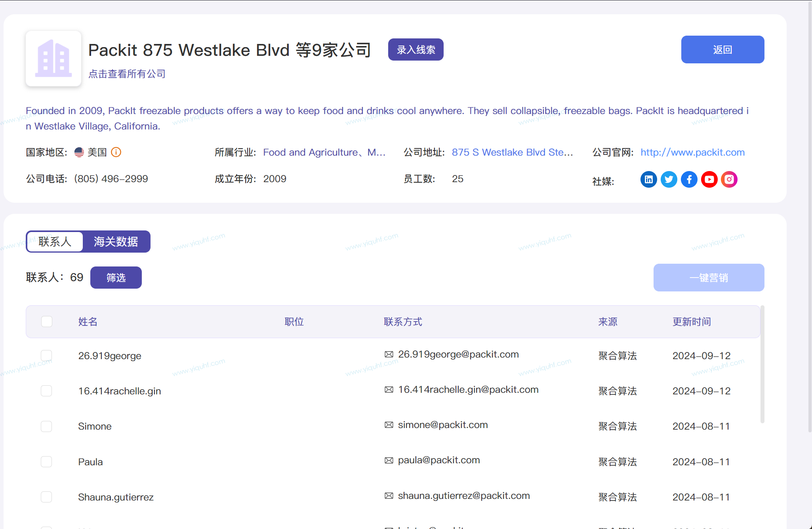Click the envelope icon for 26.919george@packit.com
This screenshot has height=529, width=812.
[x=389, y=354]
